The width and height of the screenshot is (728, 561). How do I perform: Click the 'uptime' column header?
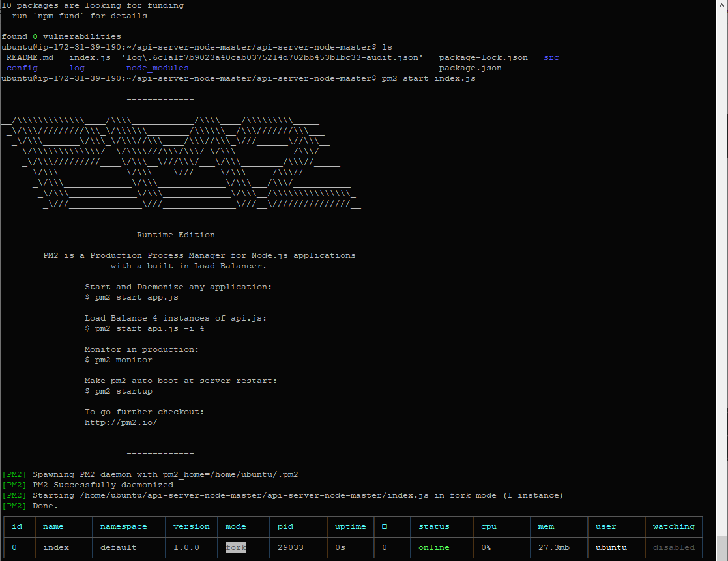point(351,526)
